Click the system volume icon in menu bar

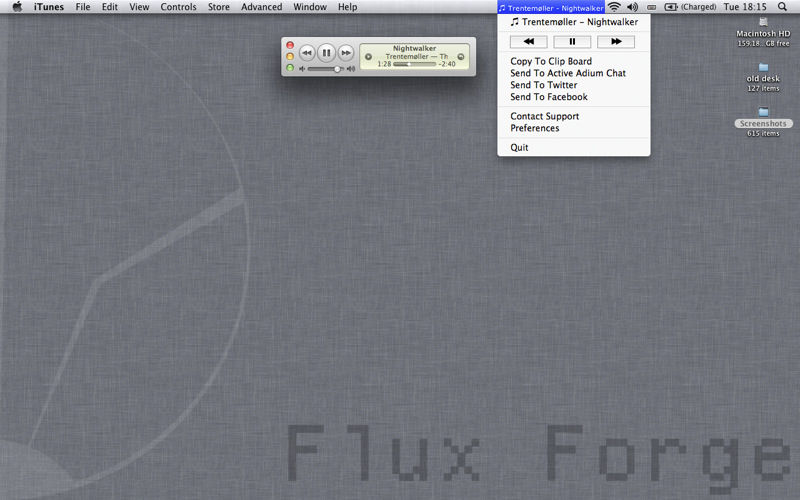[633, 7]
